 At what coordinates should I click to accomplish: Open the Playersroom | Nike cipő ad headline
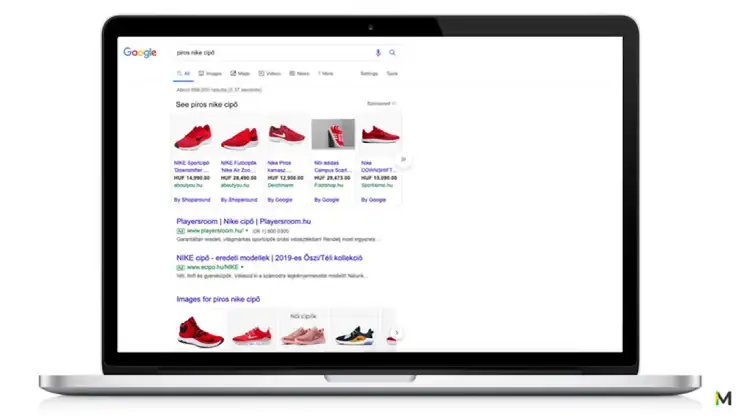click(244, 221)
